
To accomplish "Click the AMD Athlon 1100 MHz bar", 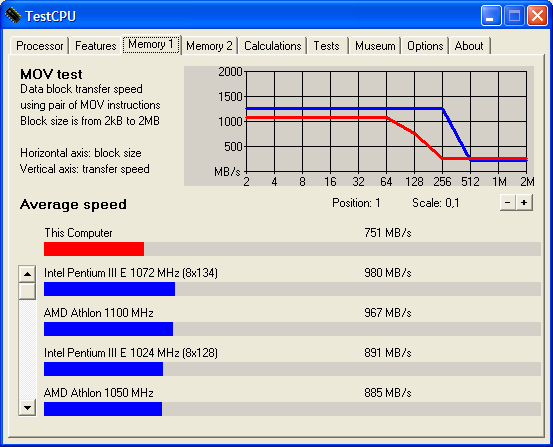I will point(109,329).
